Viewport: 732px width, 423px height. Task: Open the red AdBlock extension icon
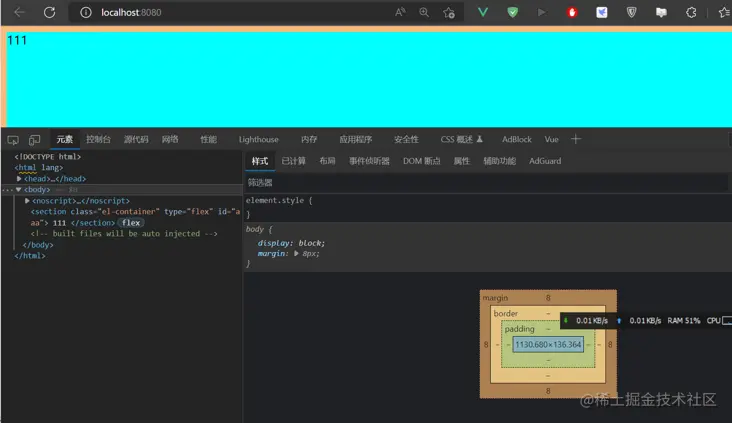pyautogui.click(x=572, y=12)
